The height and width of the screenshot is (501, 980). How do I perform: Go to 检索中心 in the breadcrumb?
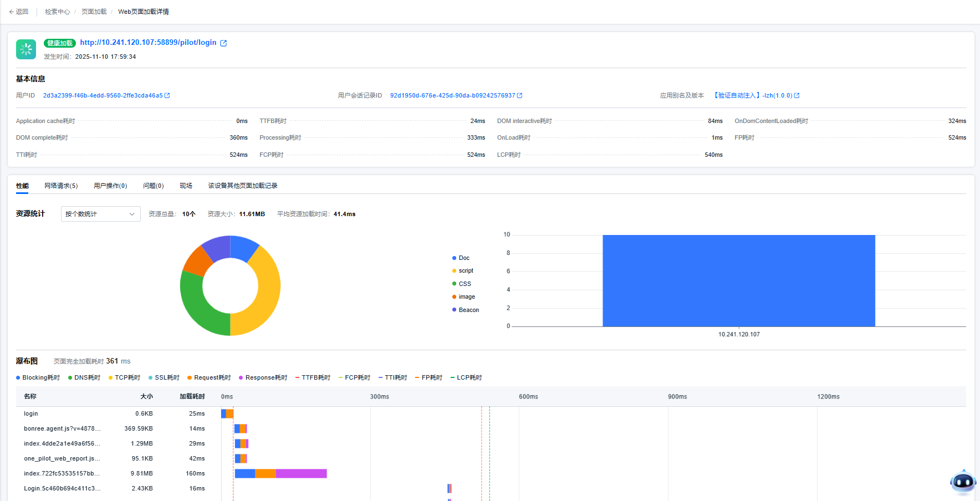(57, 12)
